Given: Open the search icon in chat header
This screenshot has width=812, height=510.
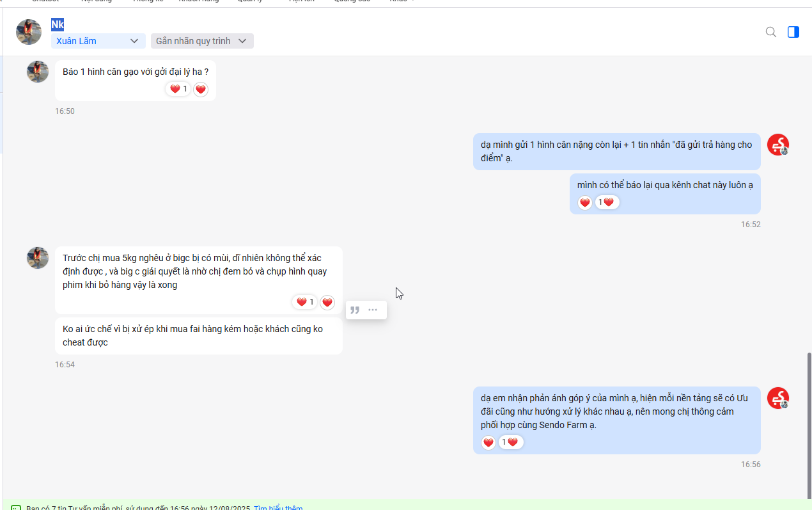Looking at the screenshot, I should coord(771,32).
